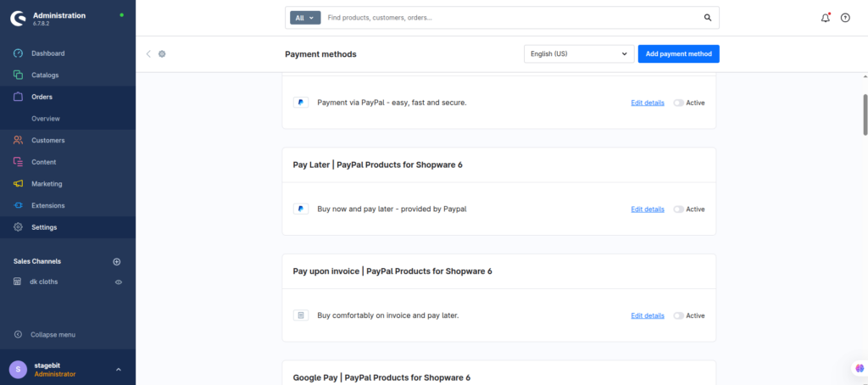Open the Dashboard icon in sidebar
The height and width of the screenshot is (385, 868).
coord(19,53)
